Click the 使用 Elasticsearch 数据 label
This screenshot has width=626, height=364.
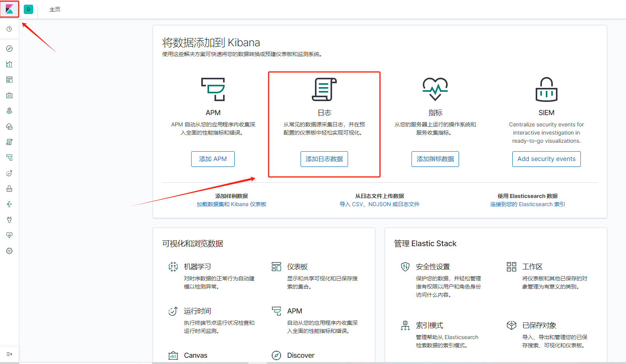pos(528,196)
